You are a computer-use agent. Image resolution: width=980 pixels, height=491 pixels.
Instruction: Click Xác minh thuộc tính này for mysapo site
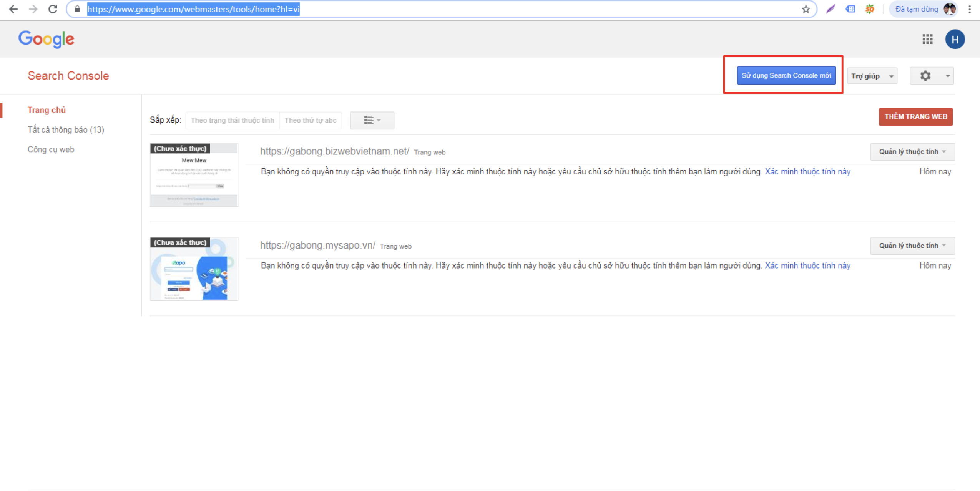click(807, 265)
